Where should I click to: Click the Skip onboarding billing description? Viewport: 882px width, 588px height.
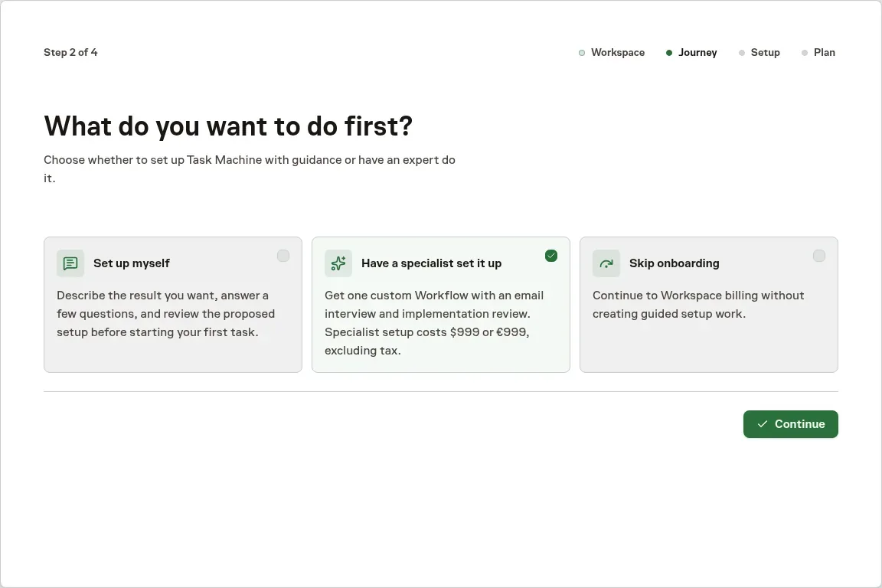(698, 305)
